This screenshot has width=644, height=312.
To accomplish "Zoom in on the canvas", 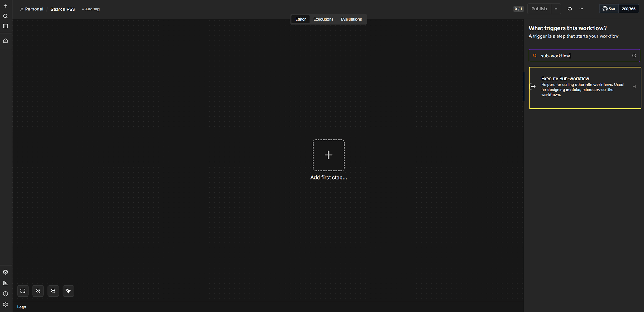I will [x=38, y=291].
